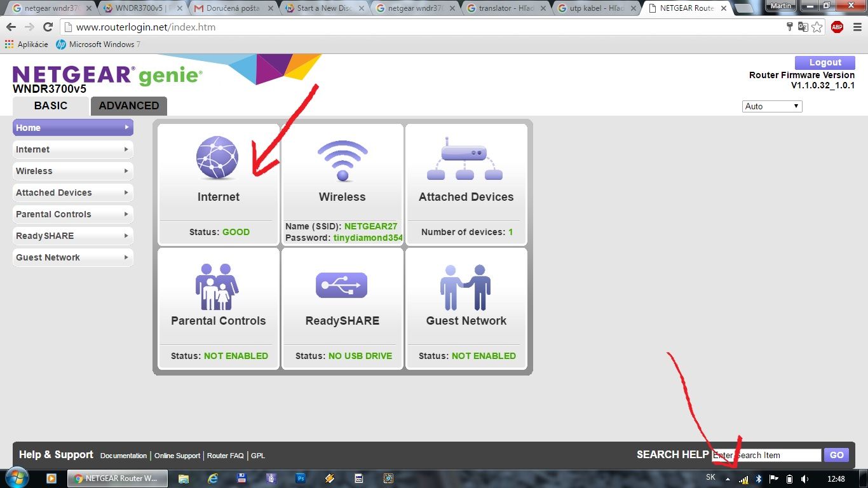The image size is (868, 488).
Task: Select the Parental Controls sidebar item
Action: (x=53, y=214)
